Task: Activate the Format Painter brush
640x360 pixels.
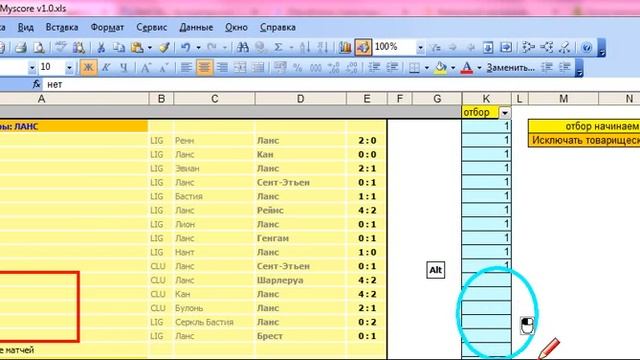Action: click(164, 48)
